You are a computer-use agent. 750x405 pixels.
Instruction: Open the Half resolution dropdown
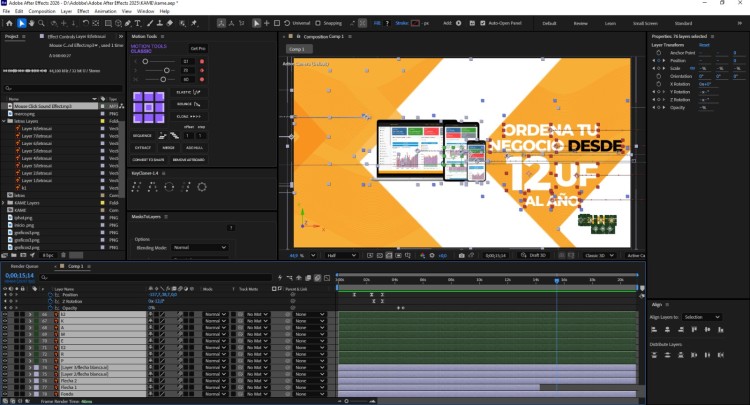(x=341, y=255)
